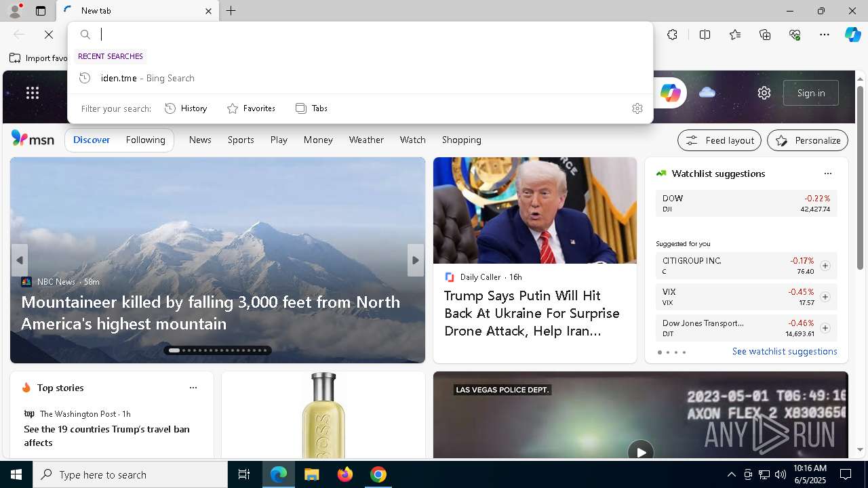Viewport: 868px width, 488px height.
Task: Open Settings and more ellipsis menu
Action: (x=825, y=35)
